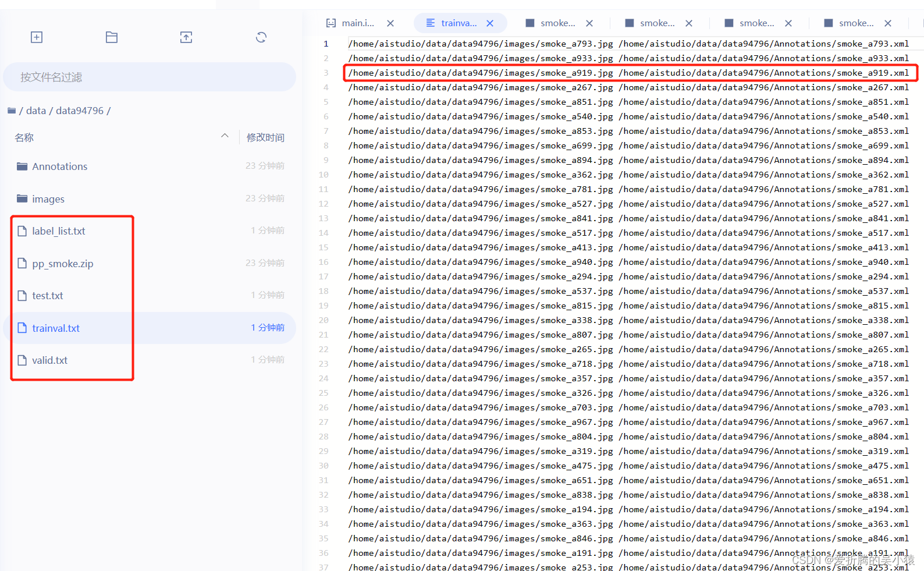Click the new folder icon
This screenshot has width=924, height=571.
pos(112,37)
